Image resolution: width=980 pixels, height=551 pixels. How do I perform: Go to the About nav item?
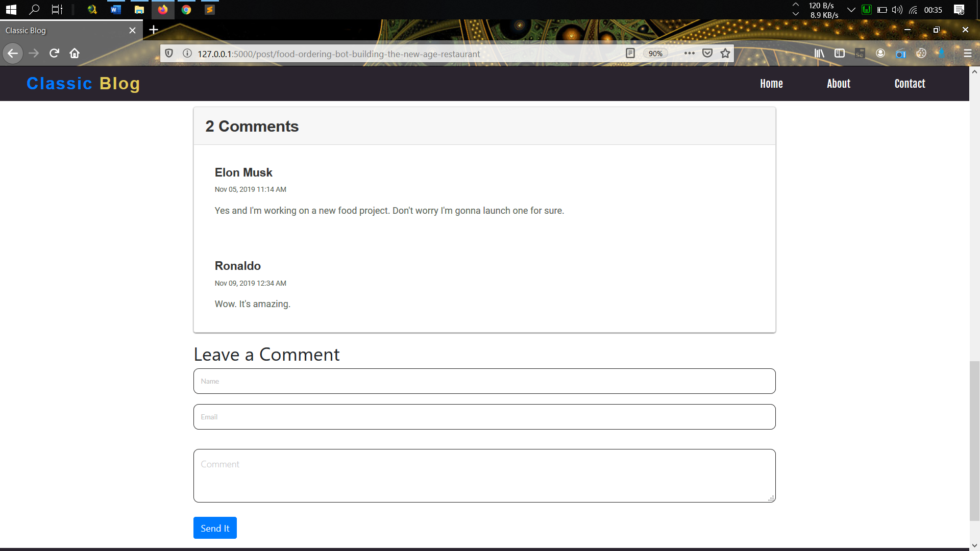click(x=838, y=84)
